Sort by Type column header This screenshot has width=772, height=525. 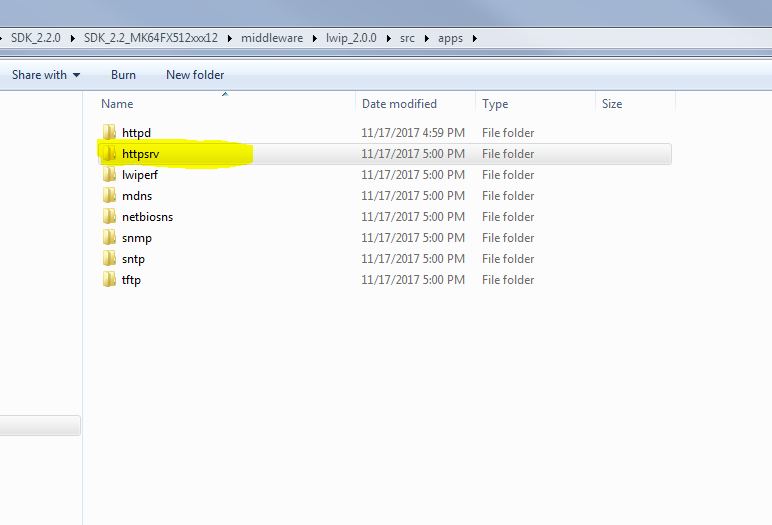pos(495,104)
